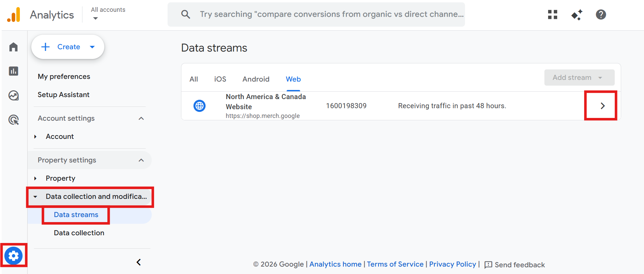Open the Analytics insights sparkle icon
The width and height of the screenshot is (644, 274).
[x=577, y=14]
